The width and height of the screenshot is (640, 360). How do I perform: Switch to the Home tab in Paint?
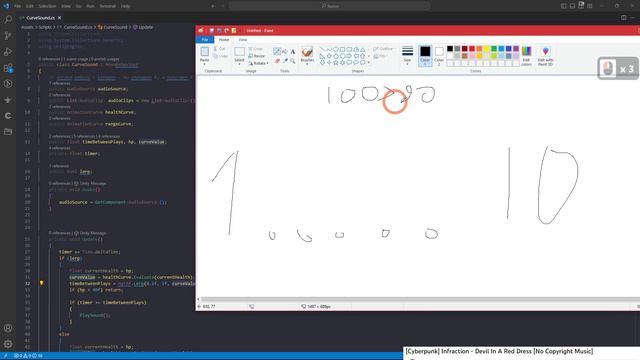pos(224,40)
